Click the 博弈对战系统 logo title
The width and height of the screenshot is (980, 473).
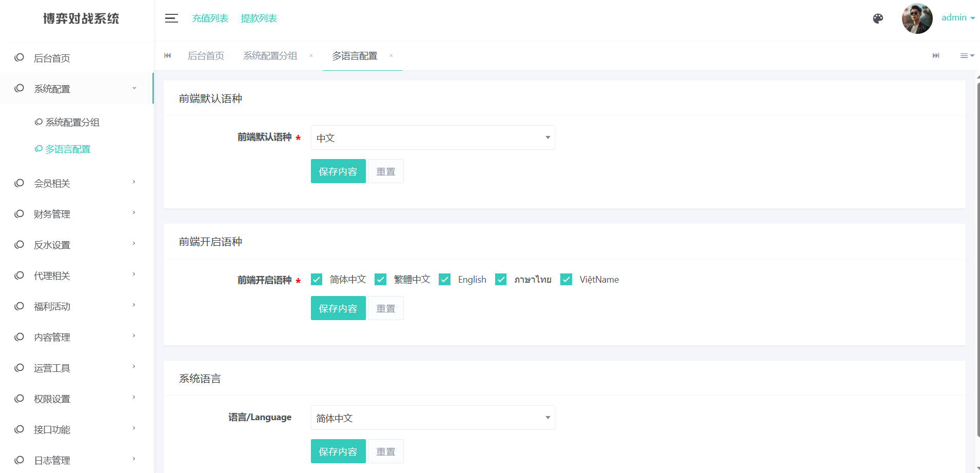tap(81, 18)
